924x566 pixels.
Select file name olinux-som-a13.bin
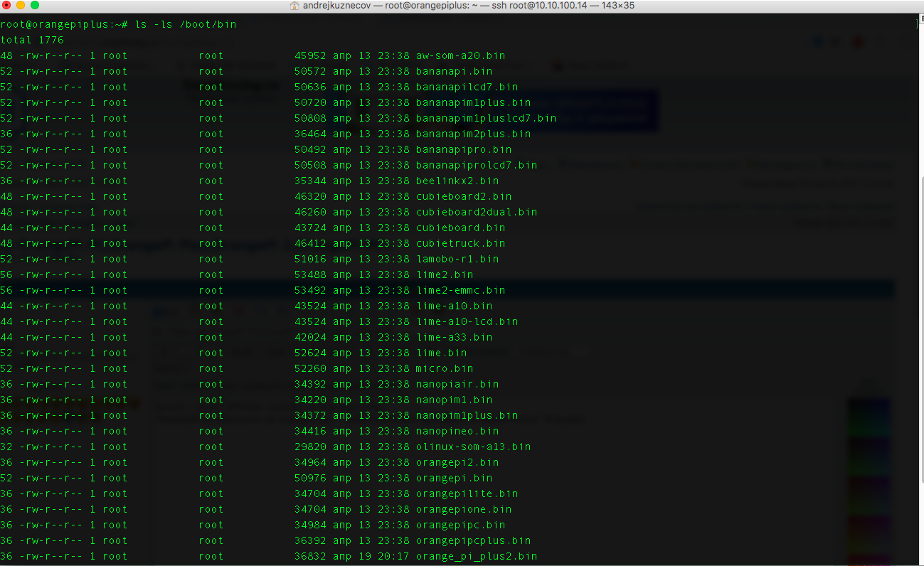[x=474, y=447]
